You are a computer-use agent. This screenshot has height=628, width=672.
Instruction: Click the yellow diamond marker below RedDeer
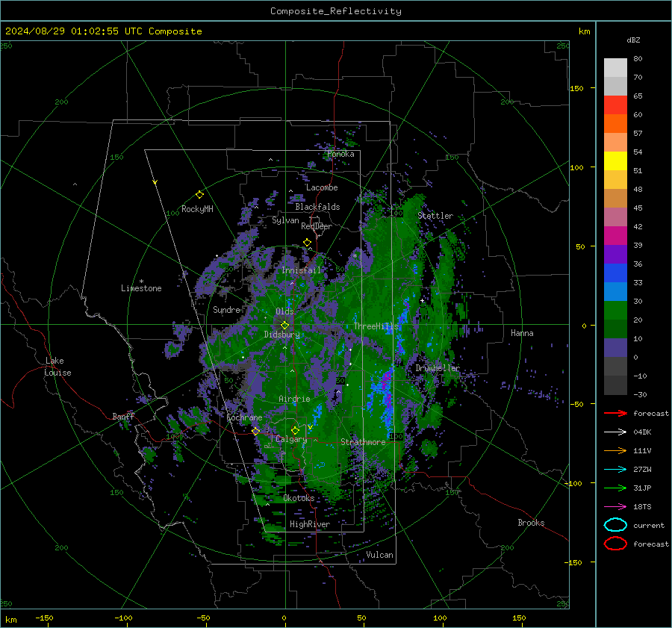(307, 243)
